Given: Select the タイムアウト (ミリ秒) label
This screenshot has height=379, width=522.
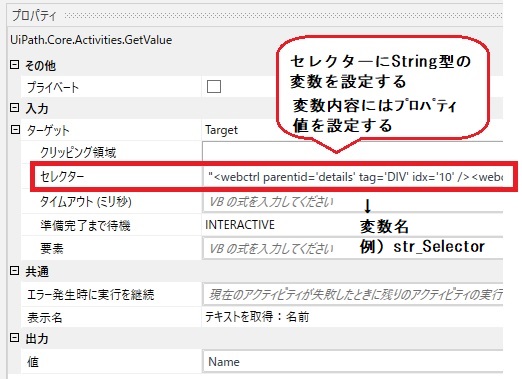Looking at the screenshot, I should pos(86,202).
